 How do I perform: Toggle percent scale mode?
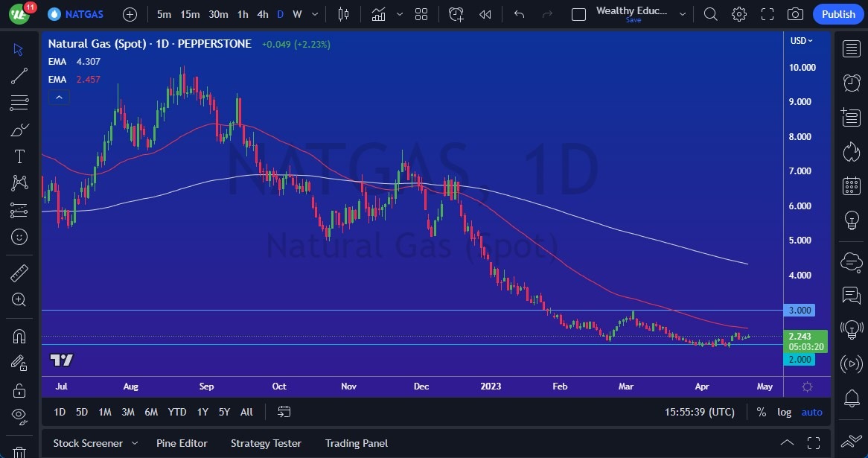tap(762, 412)
